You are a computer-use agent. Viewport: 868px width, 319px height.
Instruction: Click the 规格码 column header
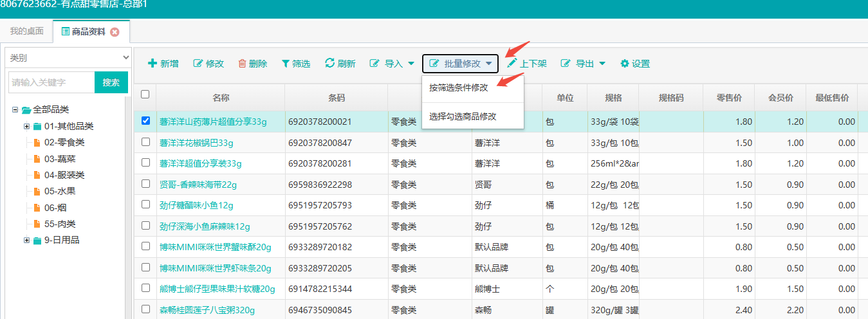[x=671, y=98]
